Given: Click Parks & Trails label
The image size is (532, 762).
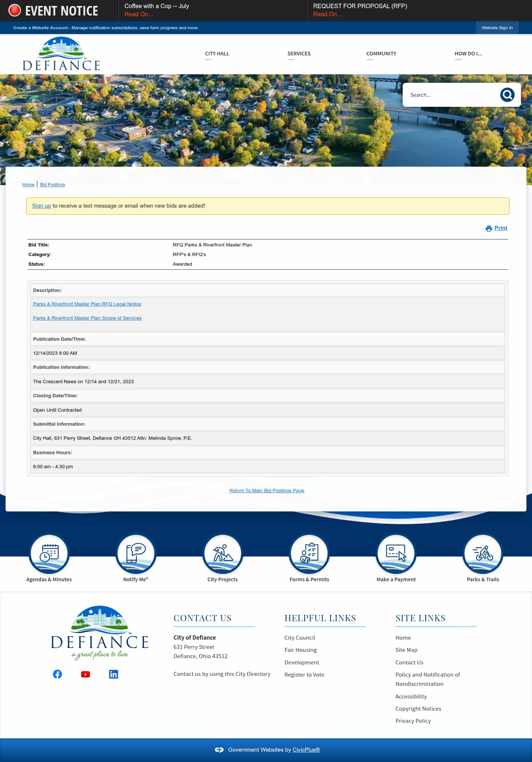Looking at the screenshot, I should pos(483,579).
